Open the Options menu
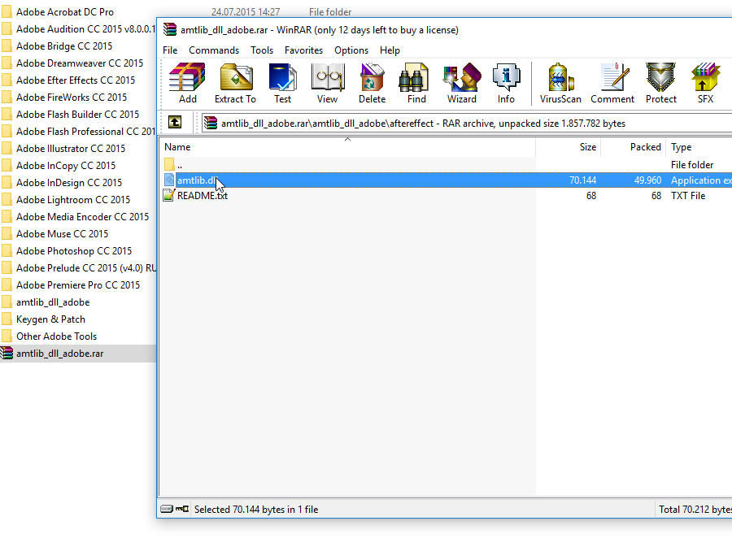 click(351, 50)
